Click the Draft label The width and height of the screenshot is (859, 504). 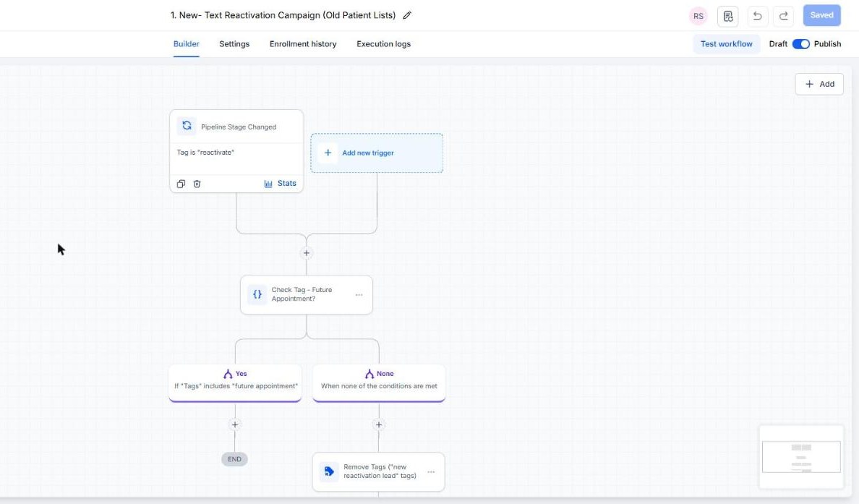[x=778, y=44]
